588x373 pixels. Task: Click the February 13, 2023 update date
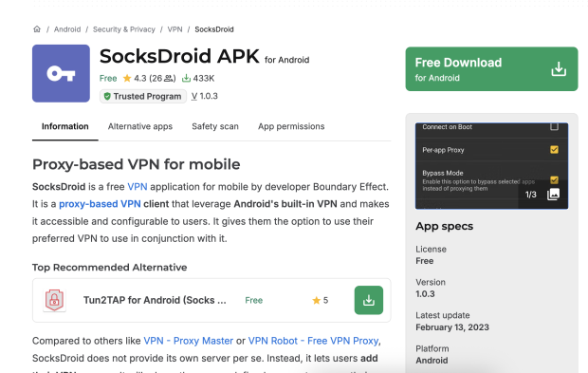coord(452,327)
